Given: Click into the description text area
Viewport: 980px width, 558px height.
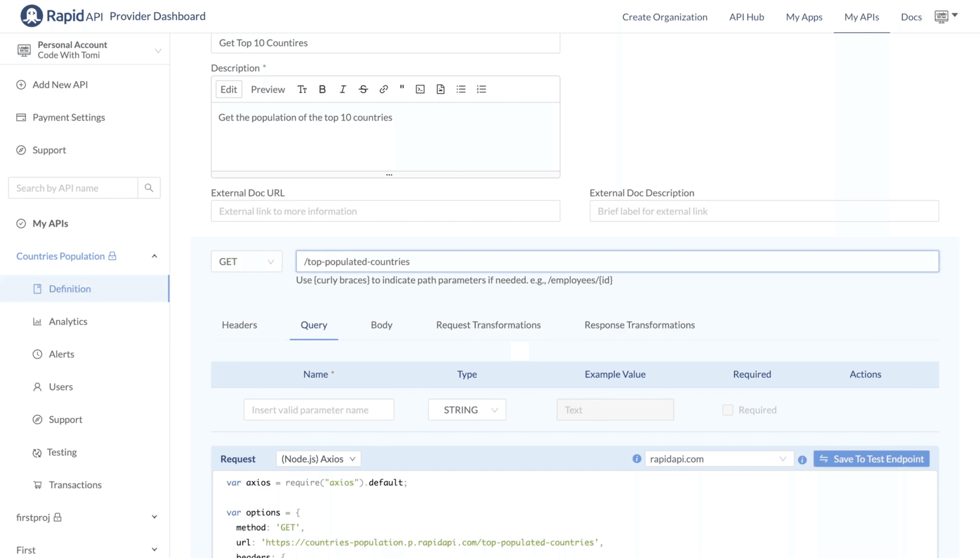Looking at the screenshot, I should pyautogui.click(x=385, y=136).
